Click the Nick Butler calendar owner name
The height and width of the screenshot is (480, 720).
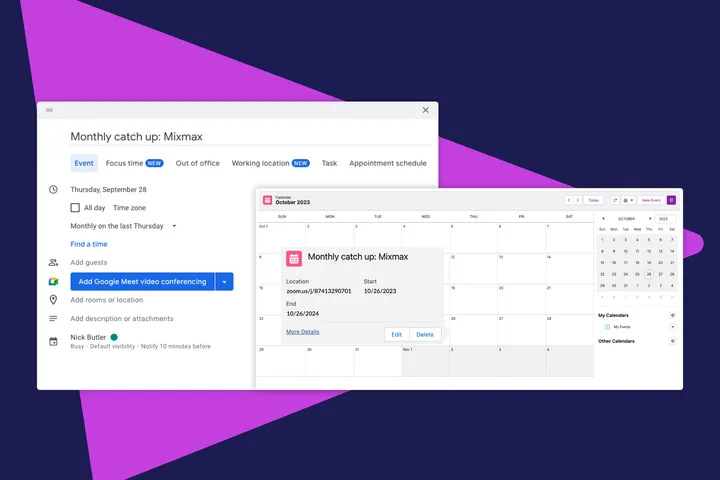88,337
